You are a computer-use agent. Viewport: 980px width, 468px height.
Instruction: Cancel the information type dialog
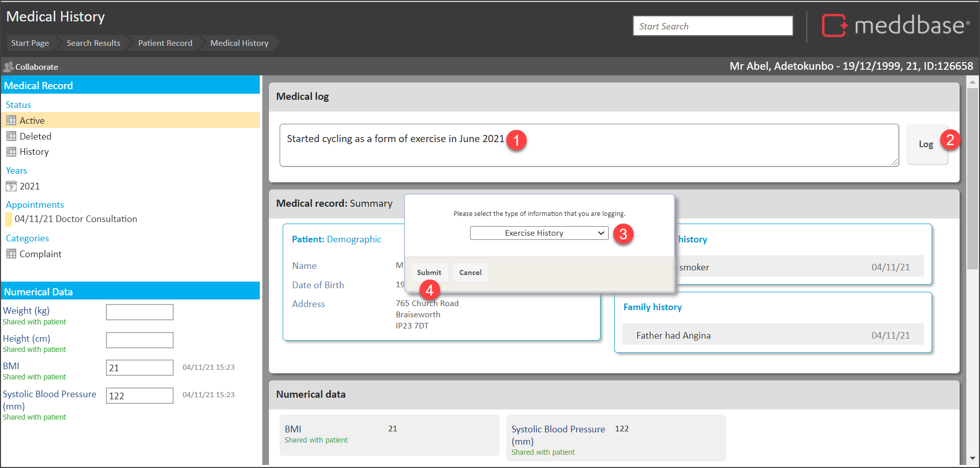pyautogui.click(x=470, y=273)
